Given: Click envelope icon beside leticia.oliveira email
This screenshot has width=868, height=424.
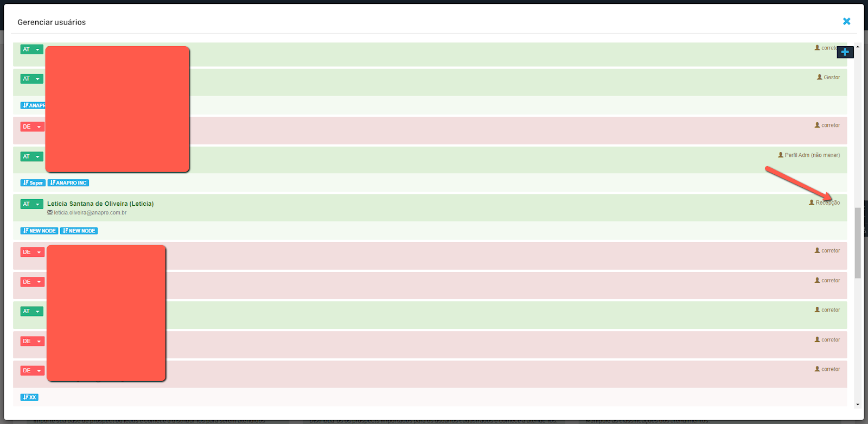Looking at the screenshot, I should (50, 213).
